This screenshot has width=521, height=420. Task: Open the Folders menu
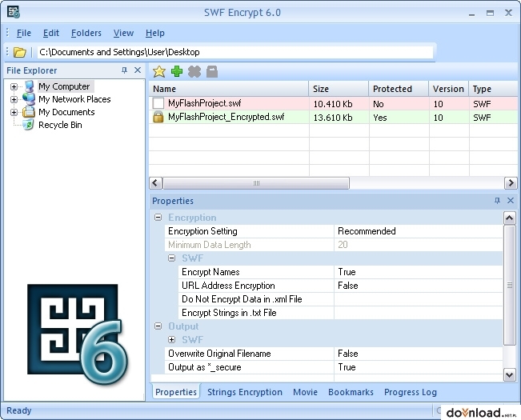[x=86, y=33]
